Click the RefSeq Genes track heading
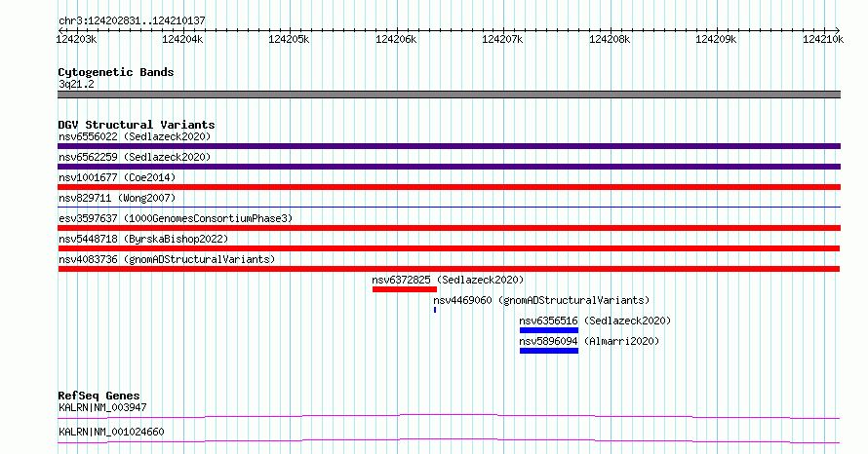The image size is (868, 454). [99, 396]
